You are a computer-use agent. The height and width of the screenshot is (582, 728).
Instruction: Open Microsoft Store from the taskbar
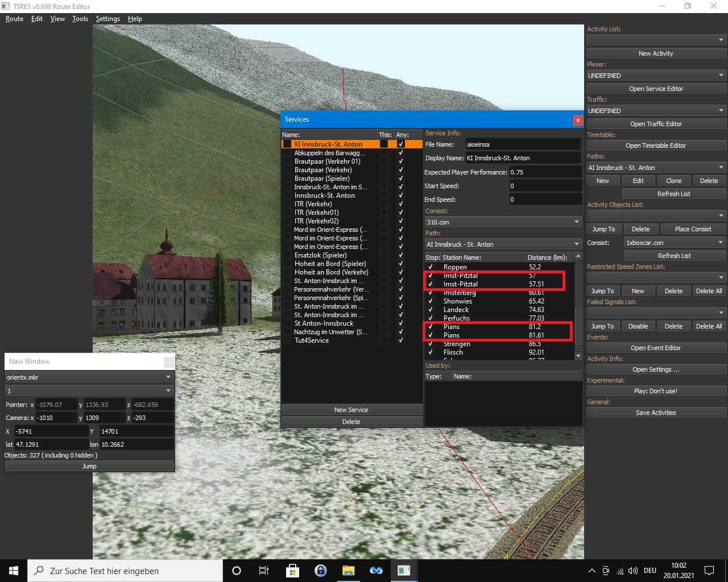point(292,571)
